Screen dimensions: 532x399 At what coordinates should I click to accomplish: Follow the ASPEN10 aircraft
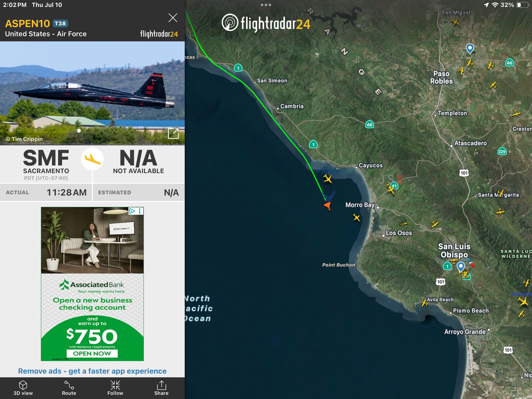point(115,388)
